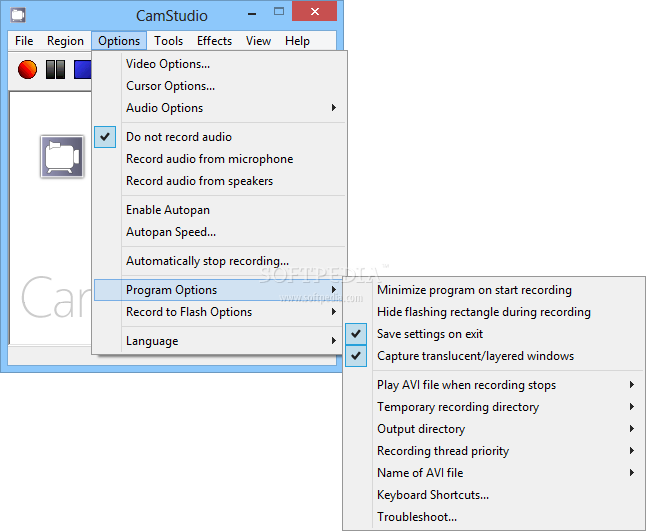Image resolution: width=646 pixels, height=531 pixels.
Task: Open Cursor Options dialog
Action: [219, 86]
